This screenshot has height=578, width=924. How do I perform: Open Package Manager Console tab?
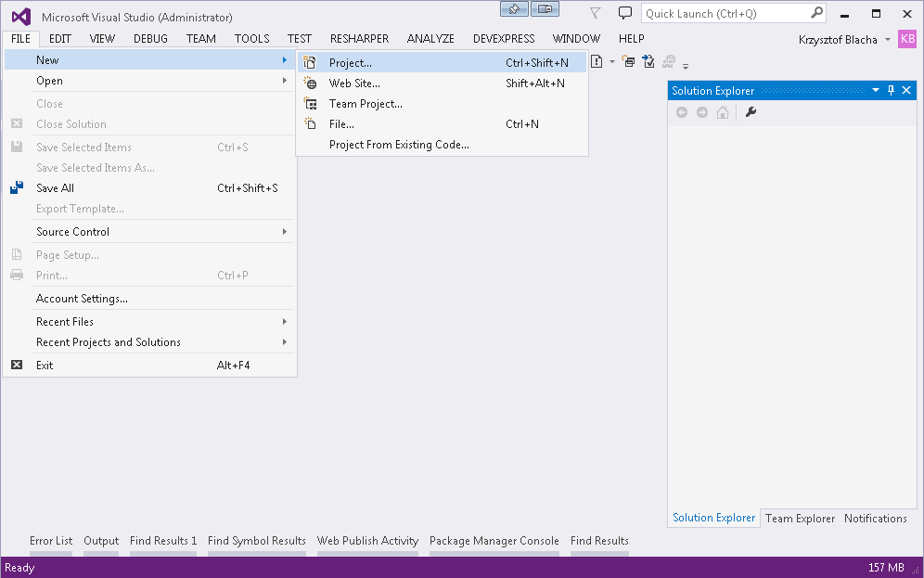pos(494,540)
